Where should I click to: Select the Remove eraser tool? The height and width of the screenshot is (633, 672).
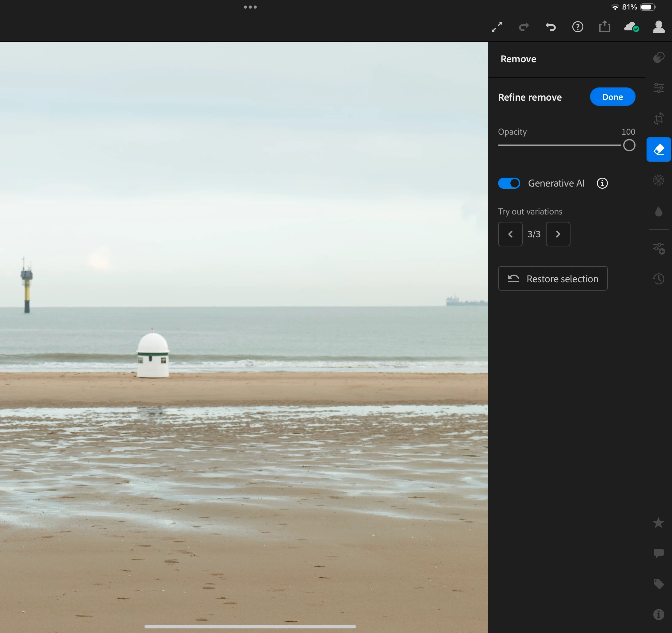tap(659, 149)
